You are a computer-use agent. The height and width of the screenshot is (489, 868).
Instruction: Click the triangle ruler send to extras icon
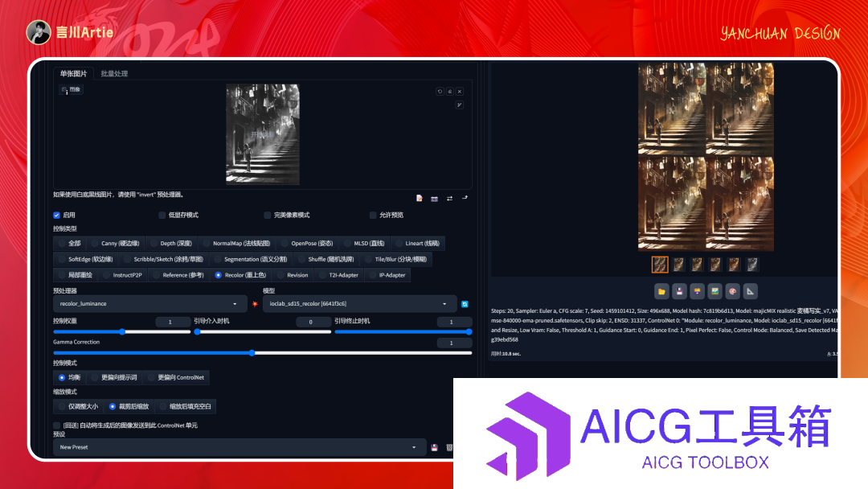click(x=750, y=291)
